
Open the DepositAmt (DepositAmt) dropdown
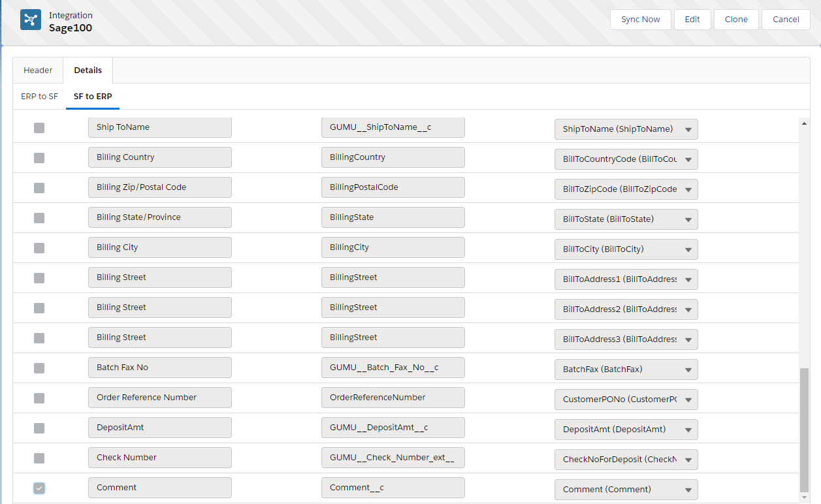626,430
